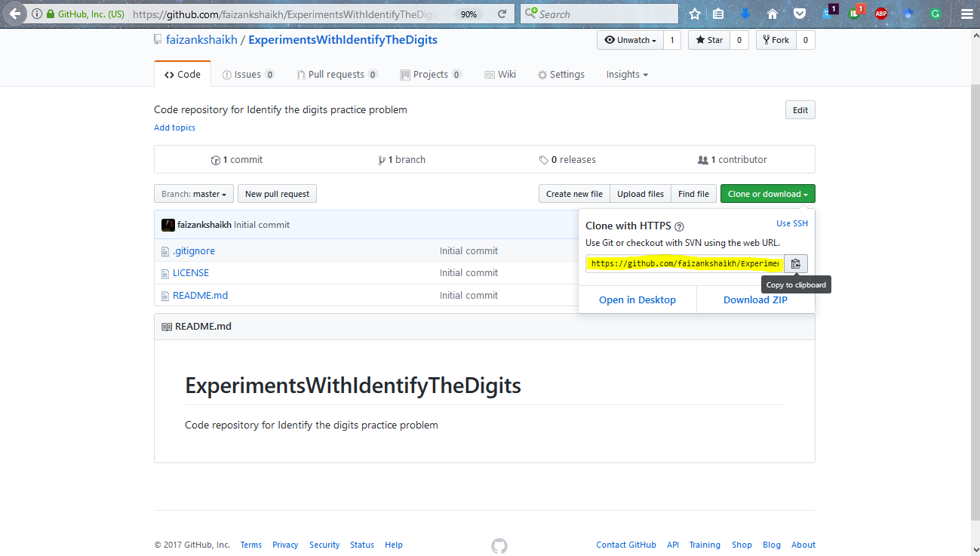
Task: Click the ExperimentsWithIdentifyTheDigits repository name link
Action: click(343, 40)
